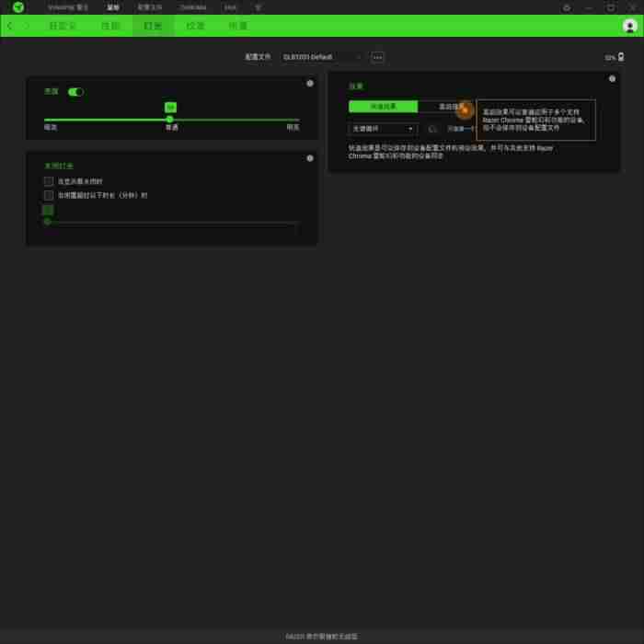Expand the Default profile dropdown
Screen dimensions: 644x644
coord(322,57)
